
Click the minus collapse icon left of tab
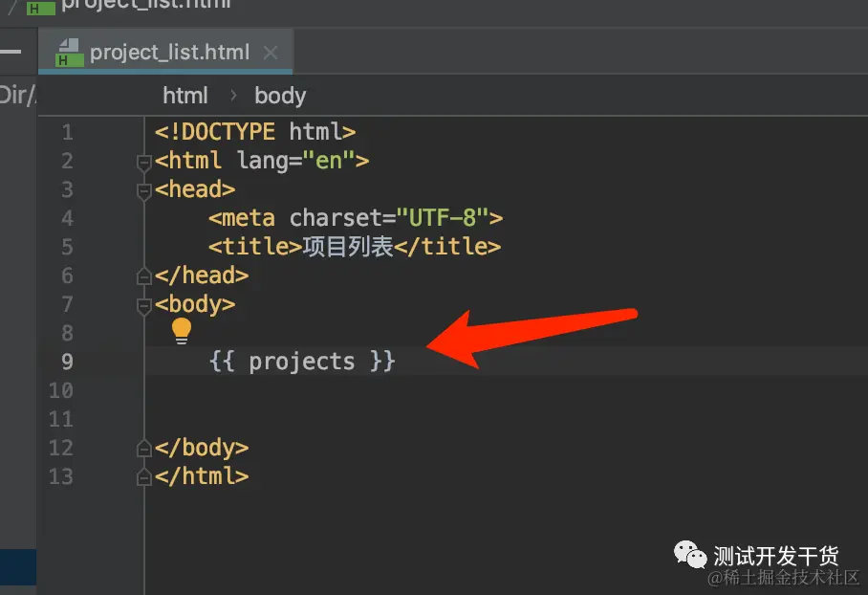[x=10, y=52]
